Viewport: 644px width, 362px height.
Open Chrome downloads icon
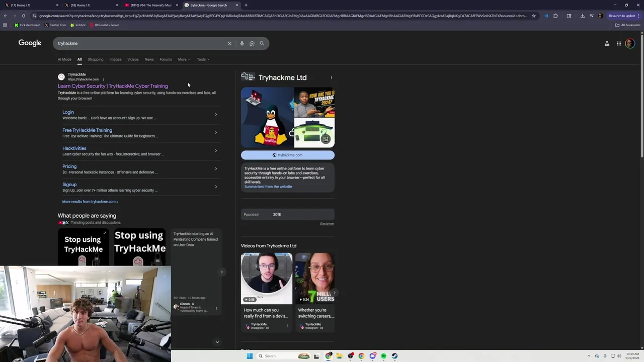pos(582,16)
